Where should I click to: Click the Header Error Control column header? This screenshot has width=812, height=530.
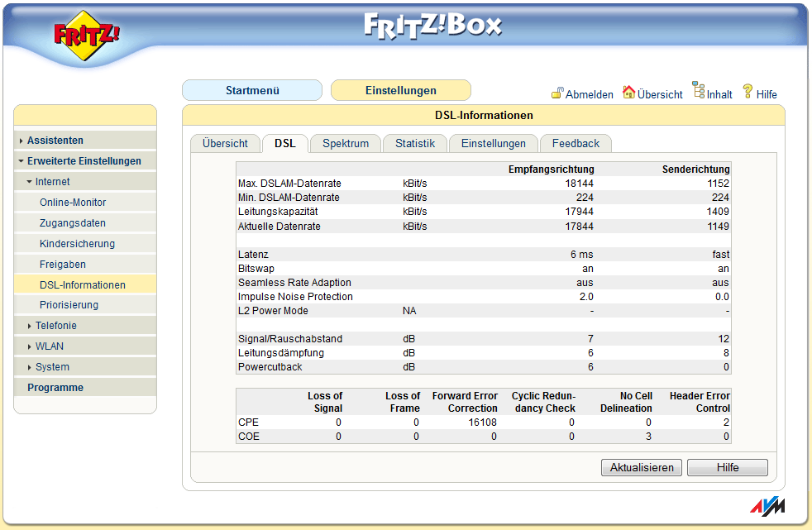(700, 402)
